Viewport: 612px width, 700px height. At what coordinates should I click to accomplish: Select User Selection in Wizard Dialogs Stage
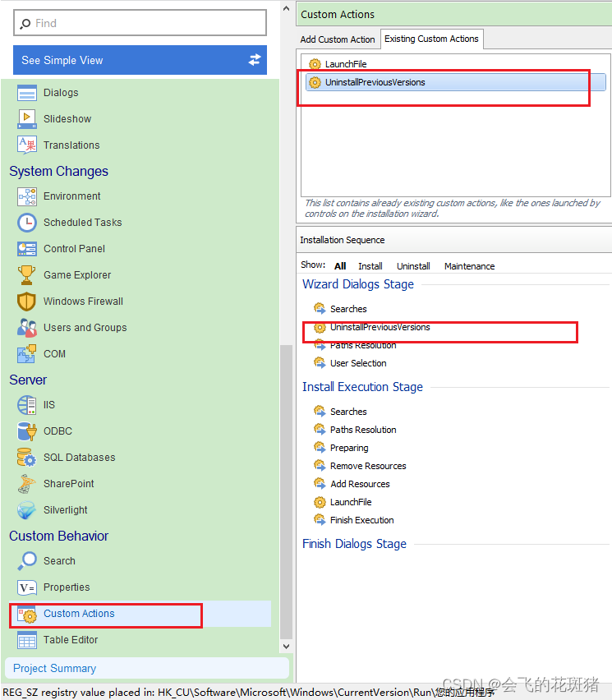[x=358, y=363]
